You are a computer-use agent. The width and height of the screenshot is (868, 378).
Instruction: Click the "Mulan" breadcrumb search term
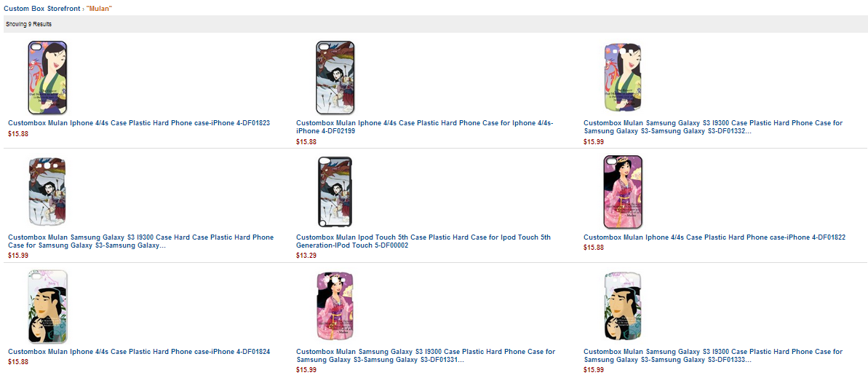(99, 9)
